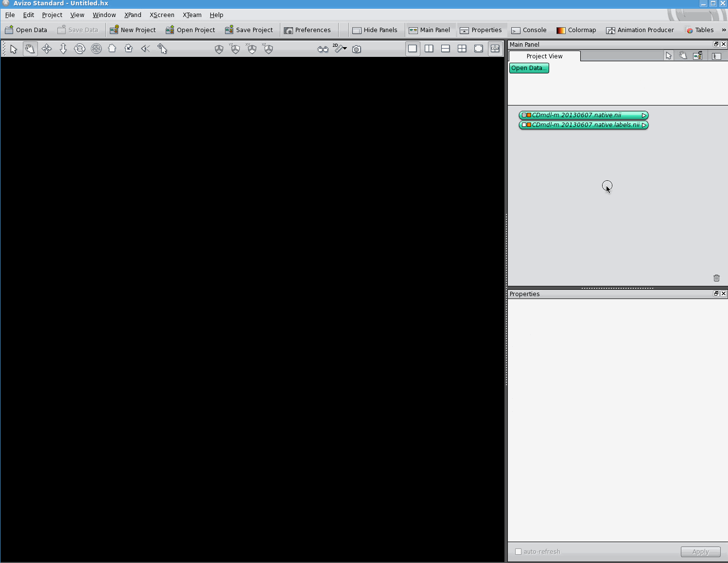Open the Project menu
Image resolution: width=728 pixels, height=563 pixels.
coord(52,15)
